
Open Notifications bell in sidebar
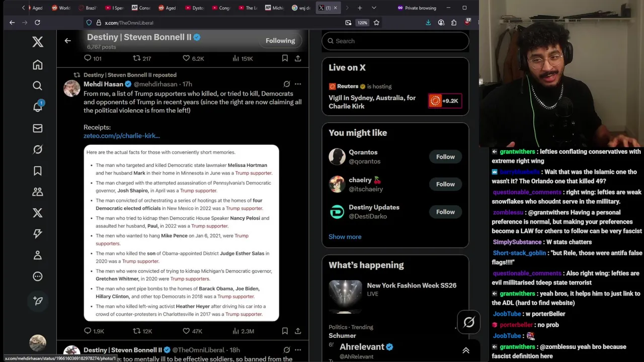(38, 107)
